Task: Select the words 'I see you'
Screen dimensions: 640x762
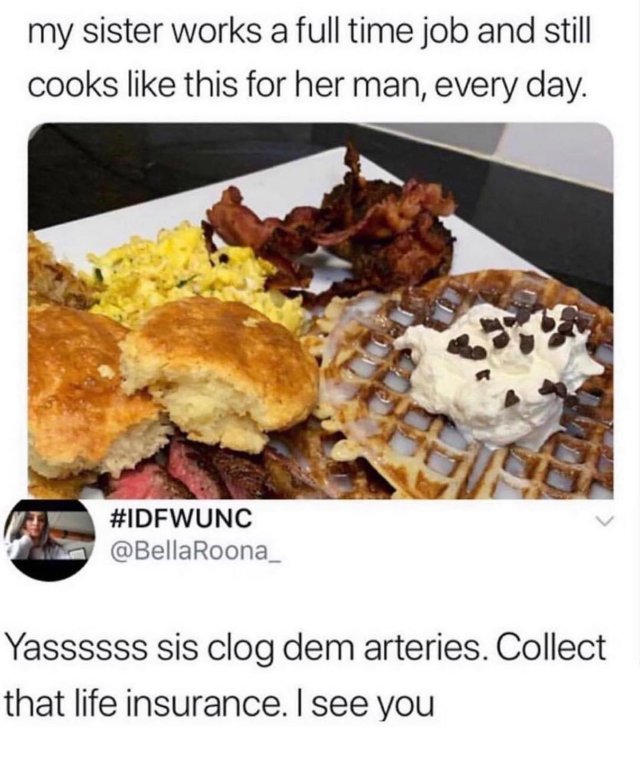Action: (x=370, y=703)
